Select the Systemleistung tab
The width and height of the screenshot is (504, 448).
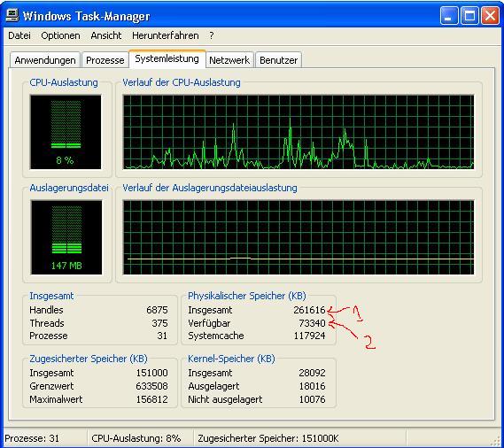(x=167, y=59)
